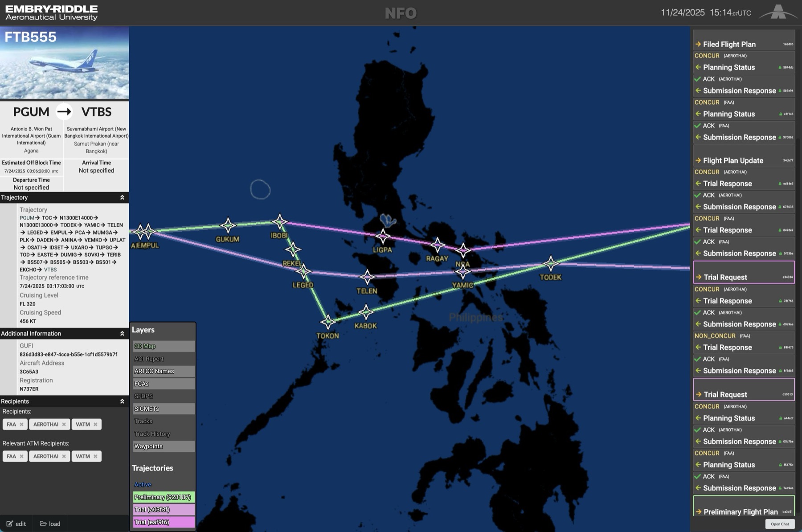This screenshot has width=802, height=532.
Task: Click the TELEN waypoint star marker
Action: 367,277
